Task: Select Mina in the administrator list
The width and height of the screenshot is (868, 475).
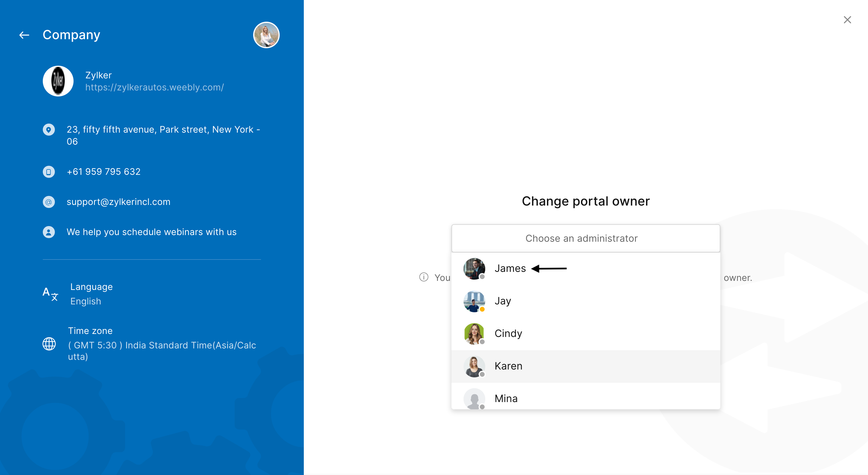Action: click(506, 398)
